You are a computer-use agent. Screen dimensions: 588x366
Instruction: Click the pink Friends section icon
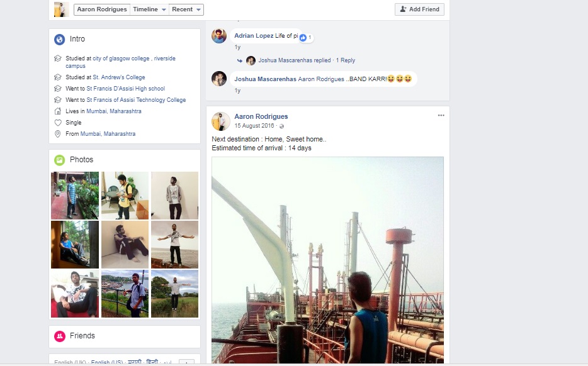click(x=60, y=336)
